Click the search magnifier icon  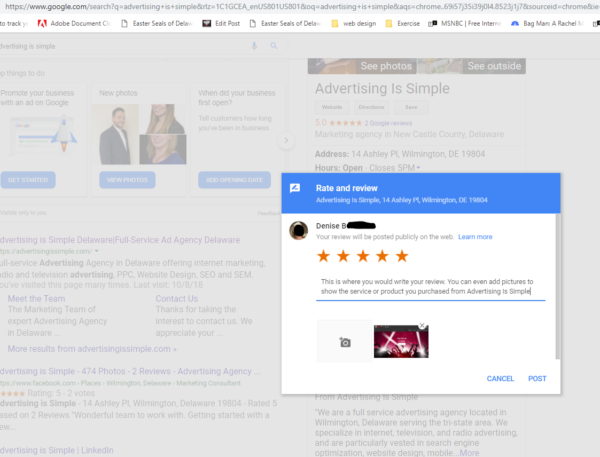tap(274, 46)
